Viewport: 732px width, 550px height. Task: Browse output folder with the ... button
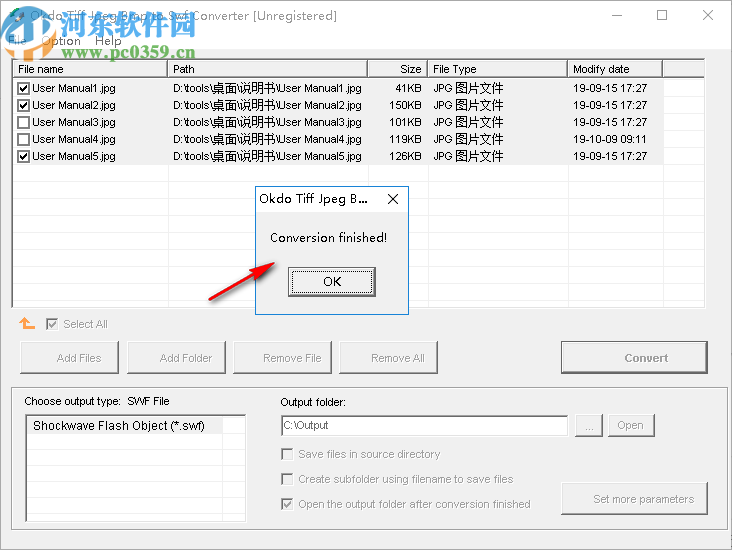point(589,425)
